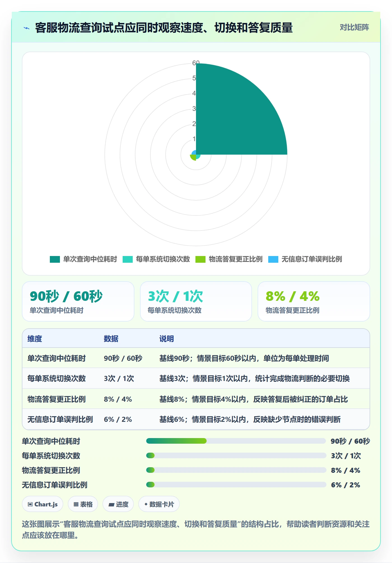Click the 物流答复更正比例 progress bar
The image size is (392, 563).
point(236,470)
